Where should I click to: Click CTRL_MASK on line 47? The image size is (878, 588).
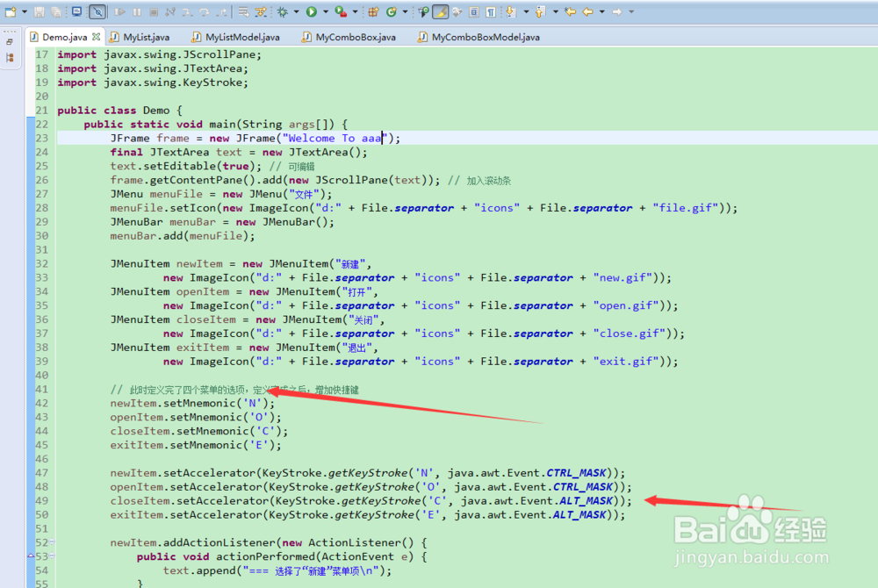[576, 473]
